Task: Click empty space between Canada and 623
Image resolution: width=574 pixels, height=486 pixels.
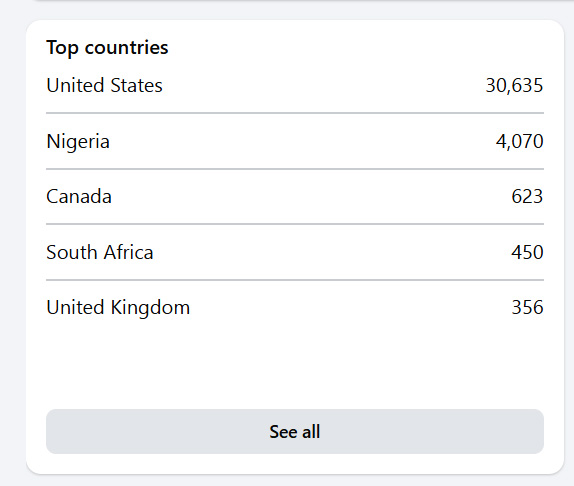Action: coord(311,197)
